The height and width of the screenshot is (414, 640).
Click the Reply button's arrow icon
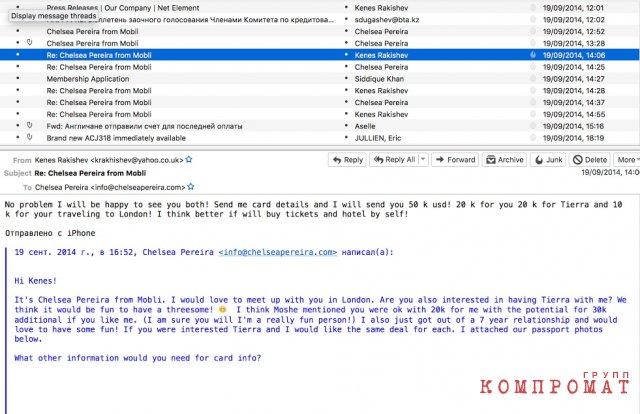pyautogui.click(x=337, y=160)
